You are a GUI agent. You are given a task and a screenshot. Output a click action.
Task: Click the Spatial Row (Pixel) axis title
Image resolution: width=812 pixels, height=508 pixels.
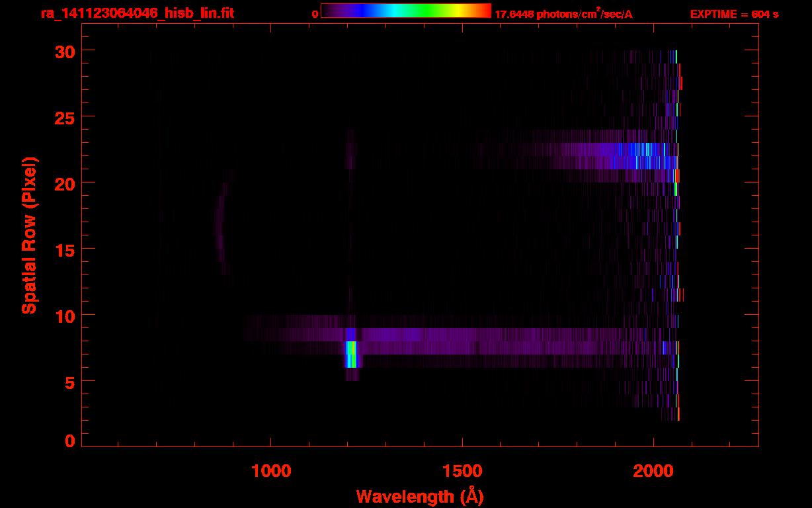coord(28,235)
